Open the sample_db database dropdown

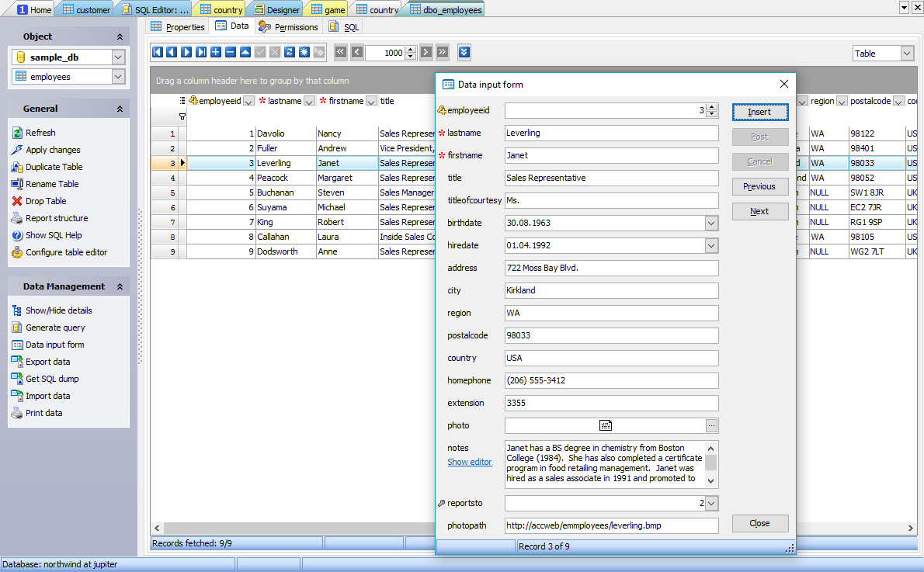pos(118,57)
